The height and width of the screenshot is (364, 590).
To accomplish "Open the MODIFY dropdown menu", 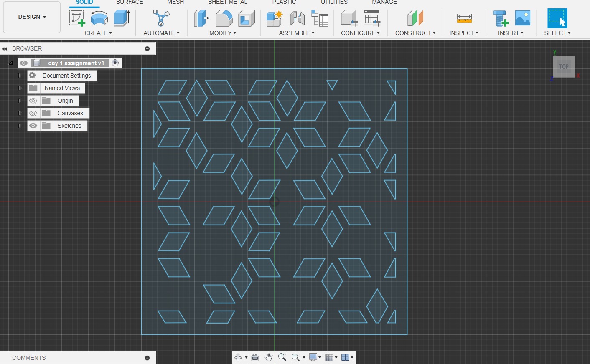I will coord(223,33).
